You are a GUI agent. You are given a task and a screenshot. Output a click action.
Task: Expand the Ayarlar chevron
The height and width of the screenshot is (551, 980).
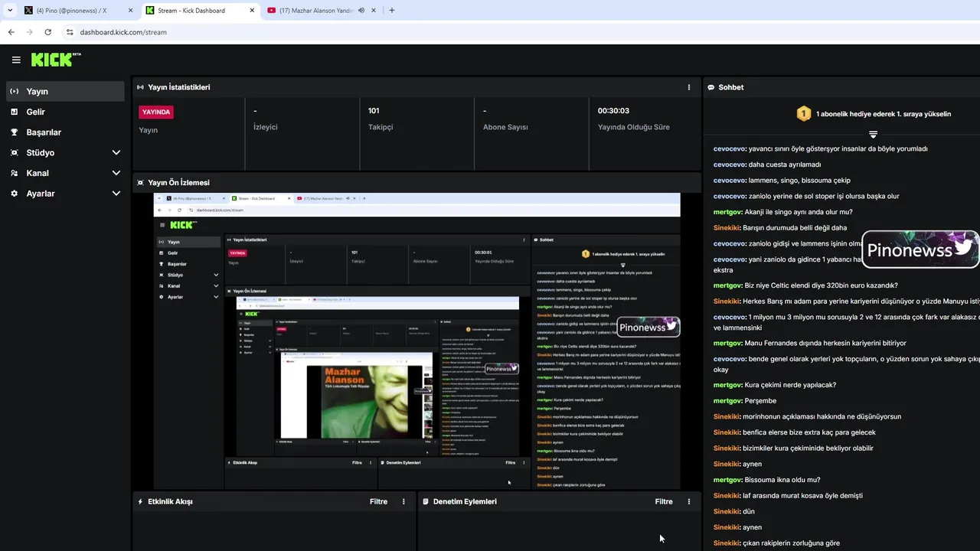116,194
